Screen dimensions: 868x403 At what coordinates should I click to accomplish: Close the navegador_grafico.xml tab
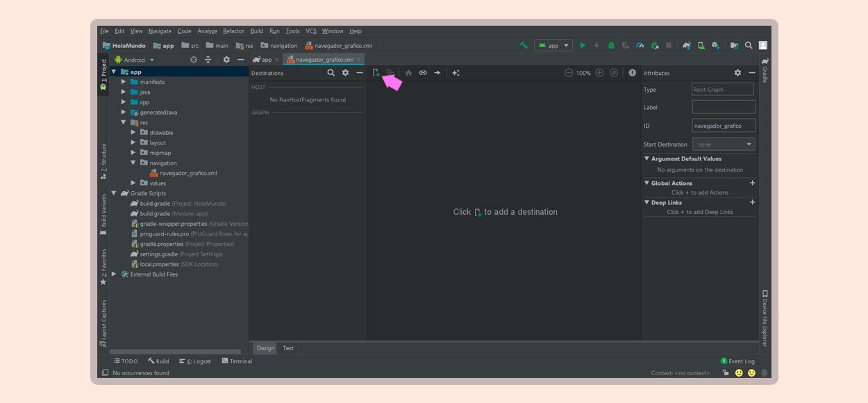click(358, 60)
